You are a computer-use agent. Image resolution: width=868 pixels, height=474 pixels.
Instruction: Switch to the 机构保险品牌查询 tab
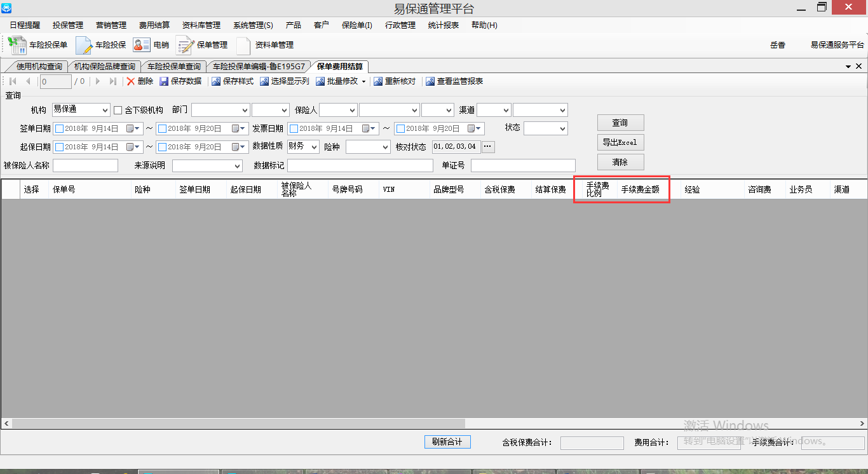(x=104, y=66)
